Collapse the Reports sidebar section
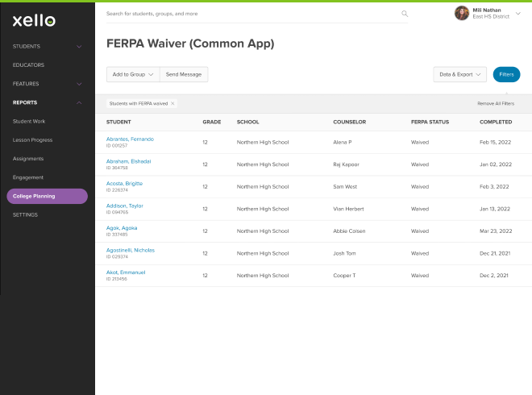 pos(78,102)
